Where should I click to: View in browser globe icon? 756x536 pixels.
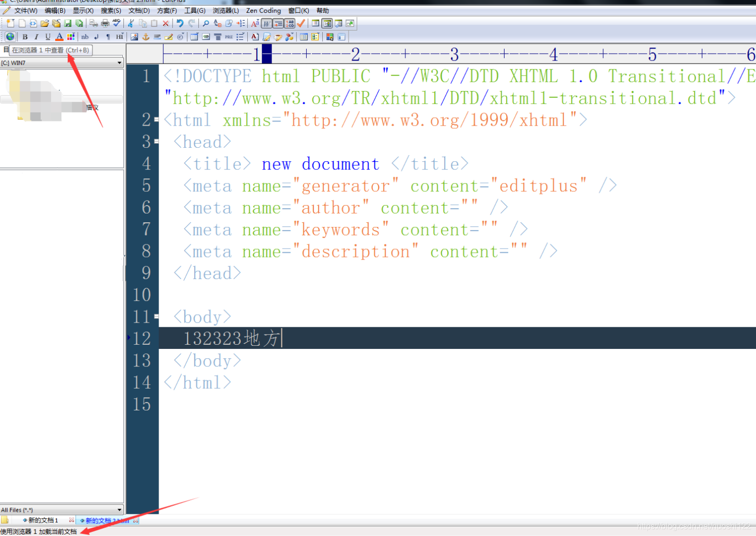(10, 37)
